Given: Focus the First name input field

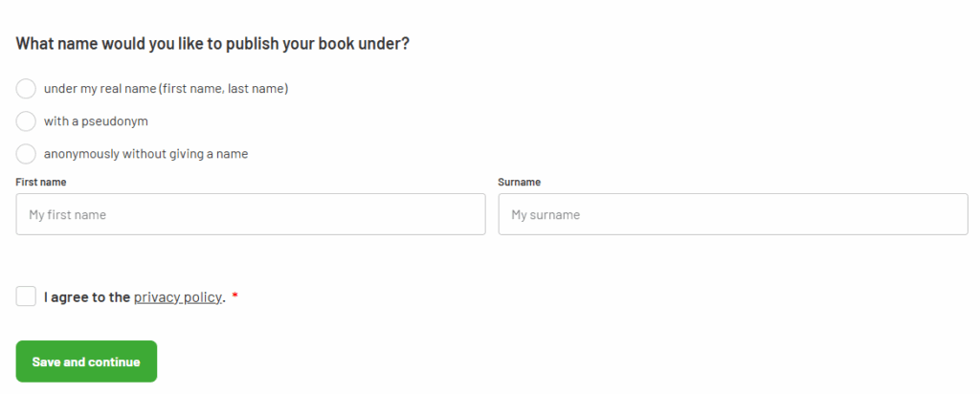Looking at the screenshot, I should coord(251,215).
